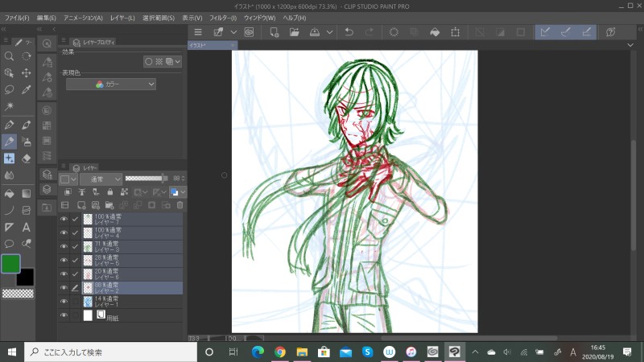Delete layer with trash can icon
This screenshot has width=644, height=362.
[x=180, y=205]
